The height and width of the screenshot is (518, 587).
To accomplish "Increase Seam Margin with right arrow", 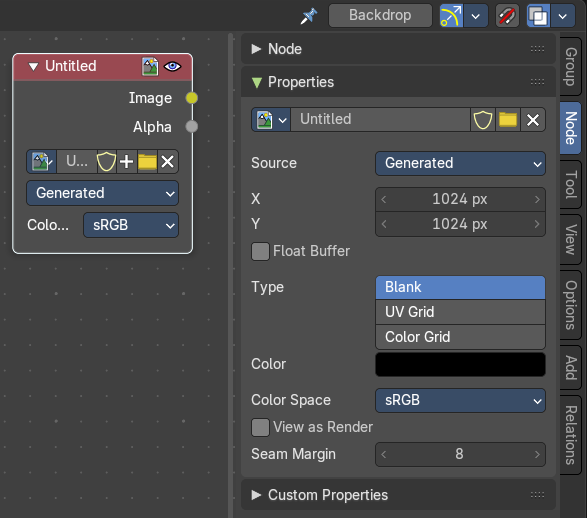I will coord(537,454).
